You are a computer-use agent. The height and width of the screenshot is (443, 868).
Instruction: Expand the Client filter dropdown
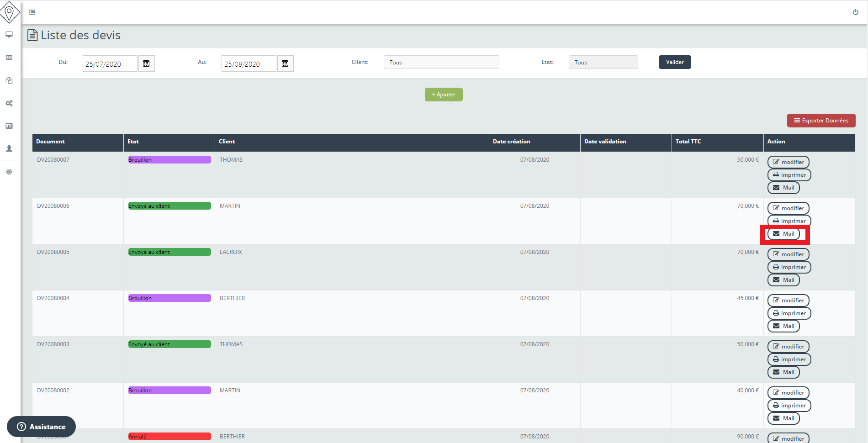pos(441,62)
